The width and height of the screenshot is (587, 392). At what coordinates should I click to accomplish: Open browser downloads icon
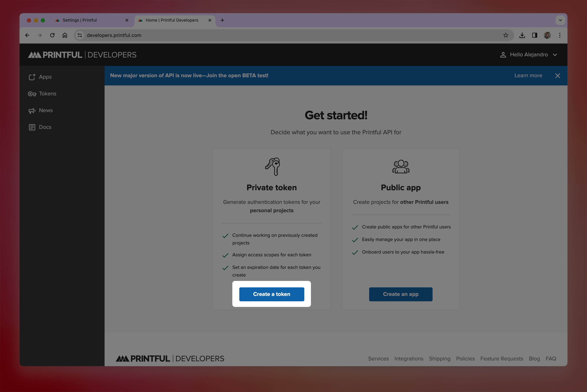[x=522, y=35]
